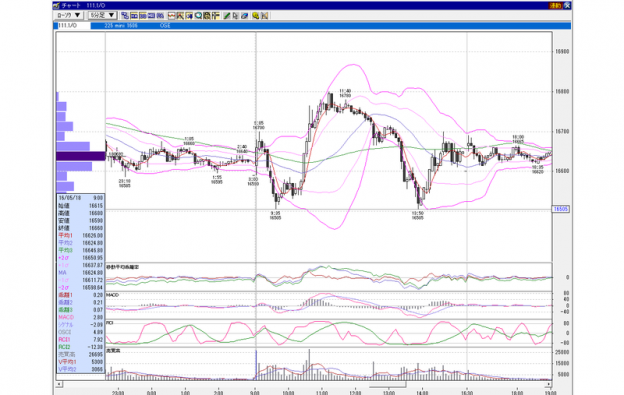
Task: Select the magnifier zoom tool icon
Action: click(198, 16)
